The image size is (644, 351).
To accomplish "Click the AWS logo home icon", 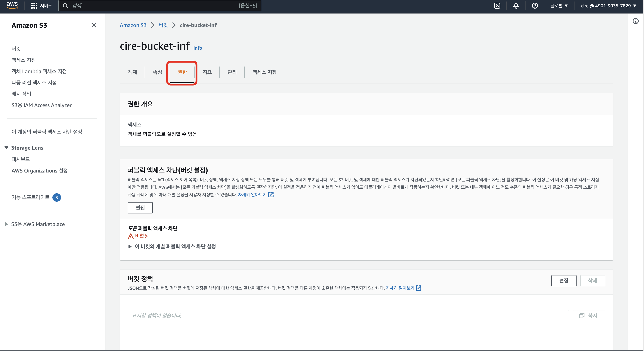I will click(12, 5).
